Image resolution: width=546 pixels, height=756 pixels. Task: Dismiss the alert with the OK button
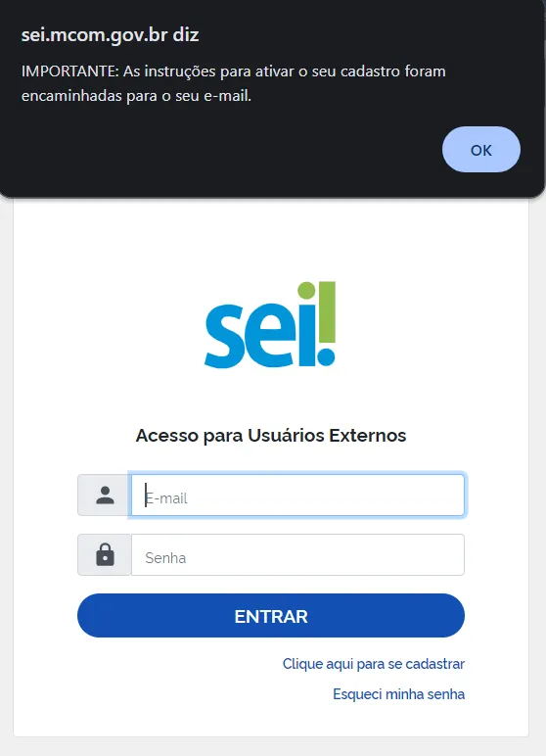pos(481,150)
